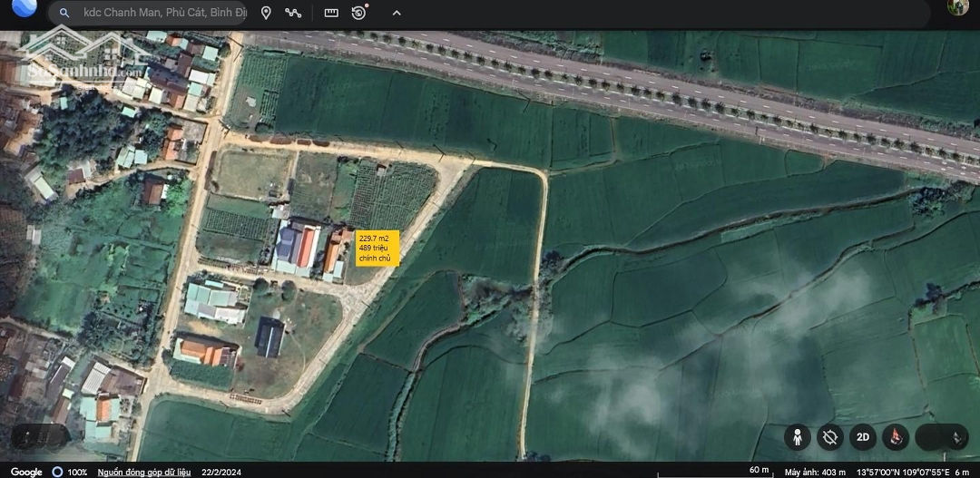
Task: Activate the Street View pegman
Action: (798, 437)
